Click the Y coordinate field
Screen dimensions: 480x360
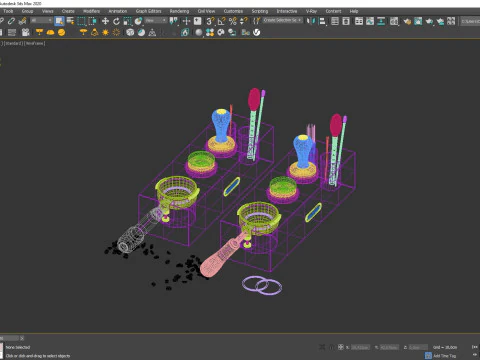(389, 347)
